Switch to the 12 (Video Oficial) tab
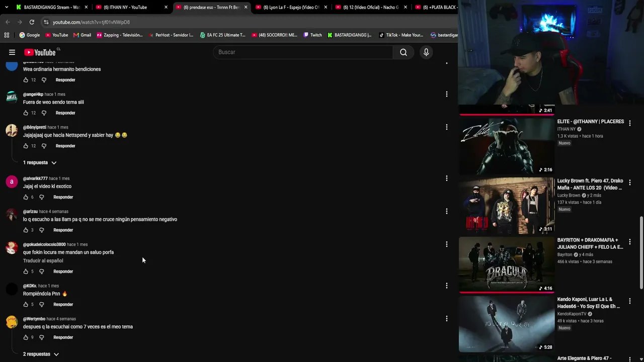 click(371, 8)
